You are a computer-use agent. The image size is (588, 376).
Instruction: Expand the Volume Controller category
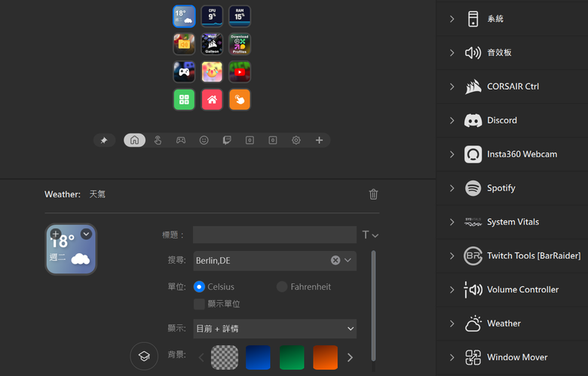click(452, 290)
